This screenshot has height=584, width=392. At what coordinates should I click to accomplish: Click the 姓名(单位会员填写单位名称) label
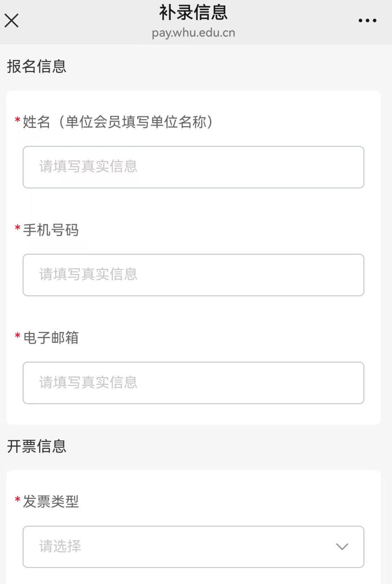(118, 122)
